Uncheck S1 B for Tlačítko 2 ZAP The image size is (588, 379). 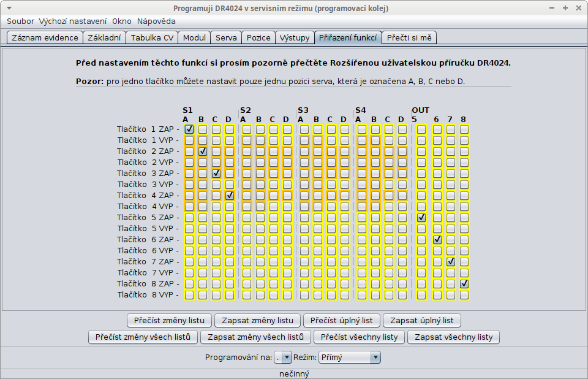coord(203,151)
